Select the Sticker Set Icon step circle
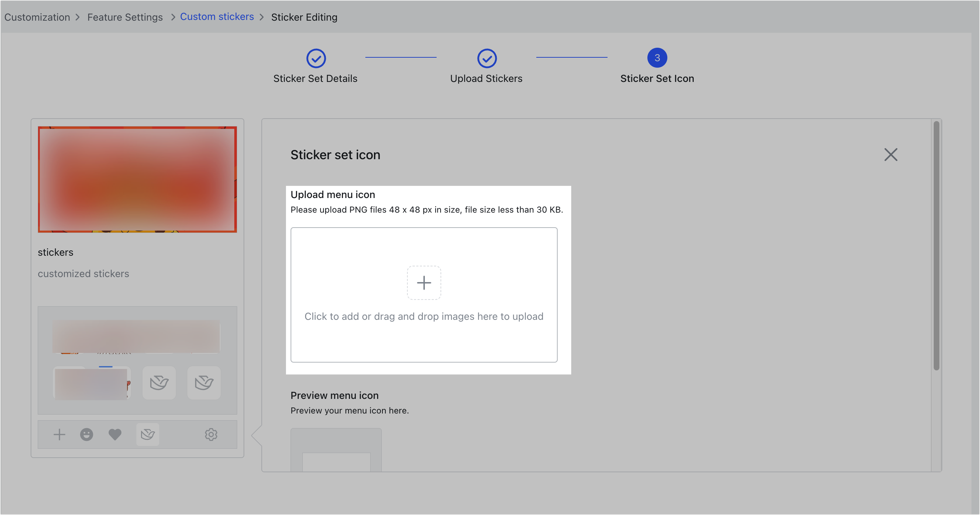The image size is (980, 515). point(657,57)
